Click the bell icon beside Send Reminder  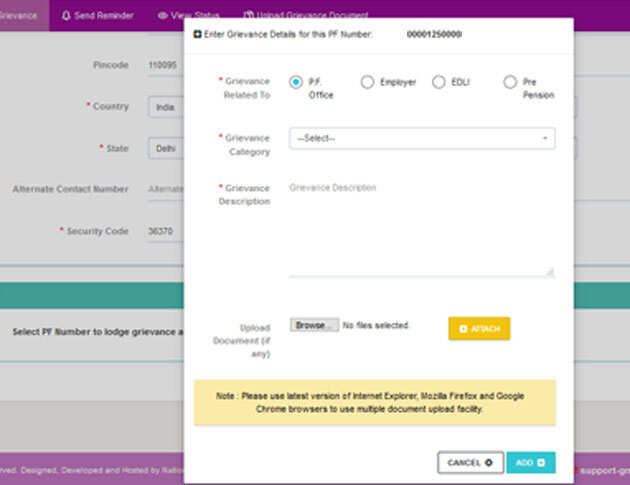(66, 16)
